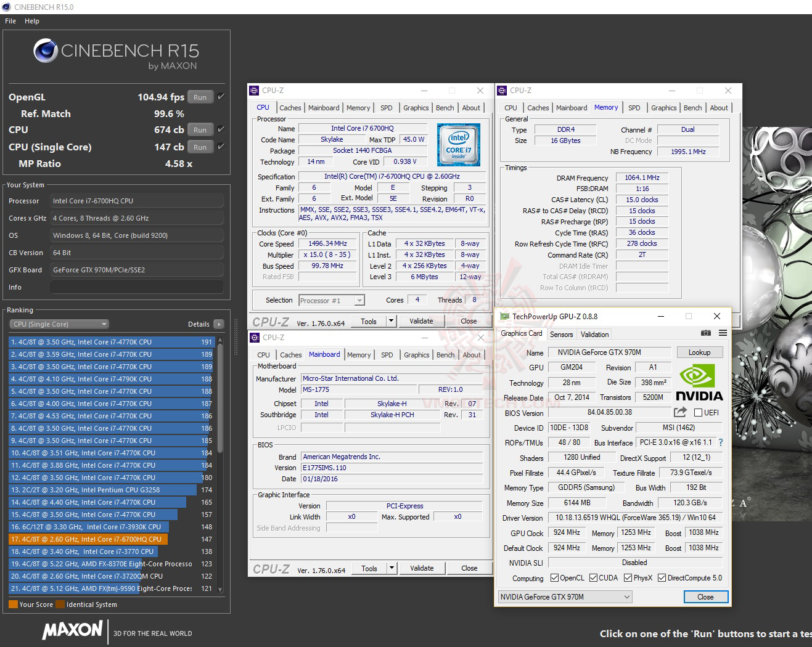
Task: Click Close in the CPU-Z Mainboard window
Action: click(x=469, y=568)
